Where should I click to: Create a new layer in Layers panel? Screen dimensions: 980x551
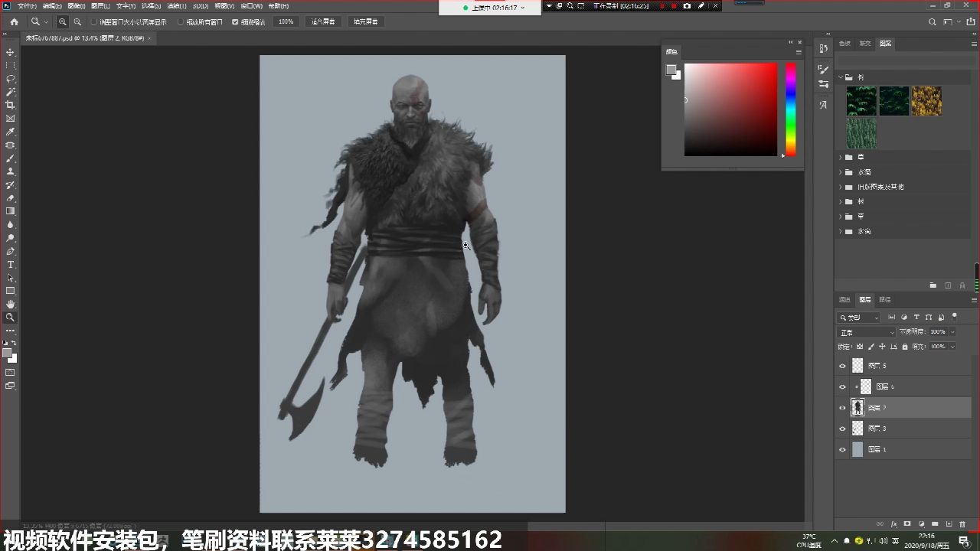(x=949, y=524)
